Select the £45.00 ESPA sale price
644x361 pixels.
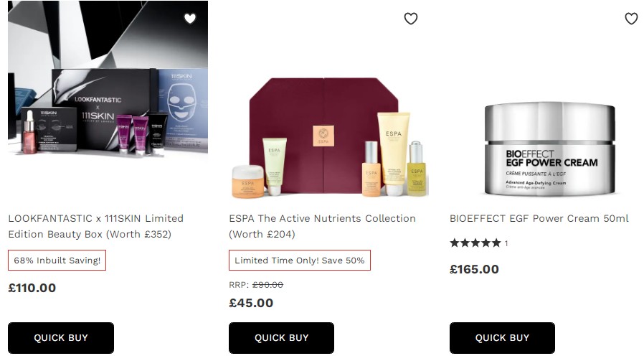[x=251, y=303]
